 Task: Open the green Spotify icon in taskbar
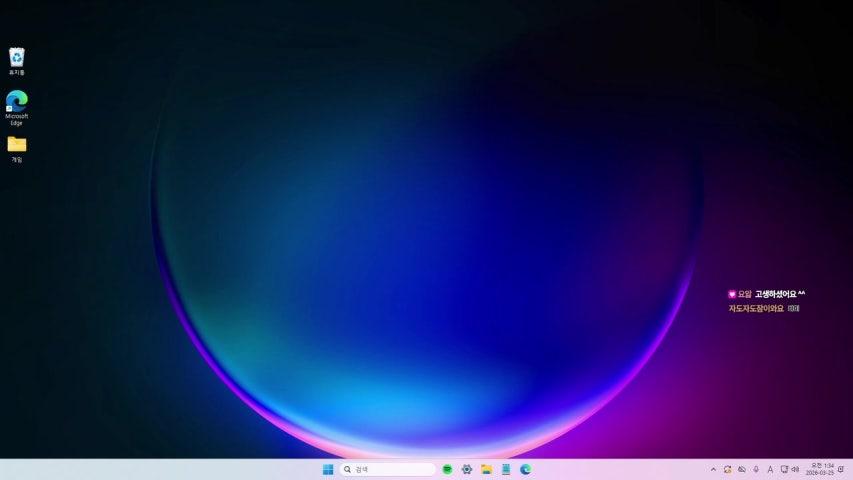[447, 469]
